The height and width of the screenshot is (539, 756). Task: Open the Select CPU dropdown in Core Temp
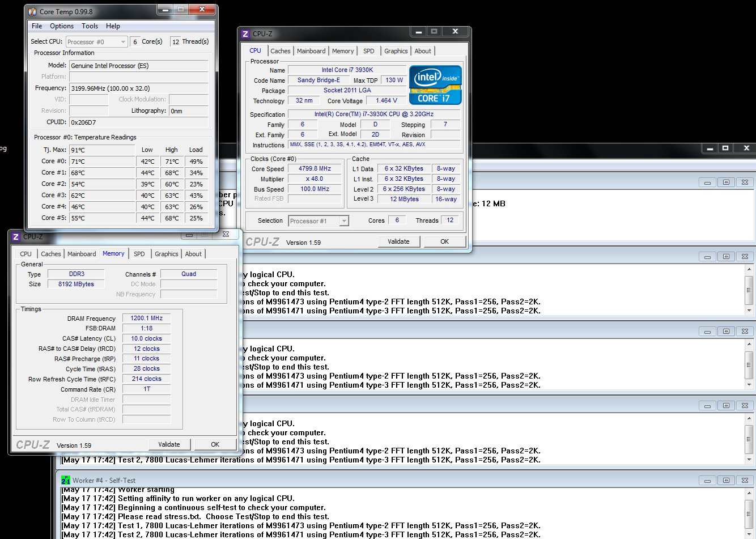pyautogui.click(x=97, y=42)
